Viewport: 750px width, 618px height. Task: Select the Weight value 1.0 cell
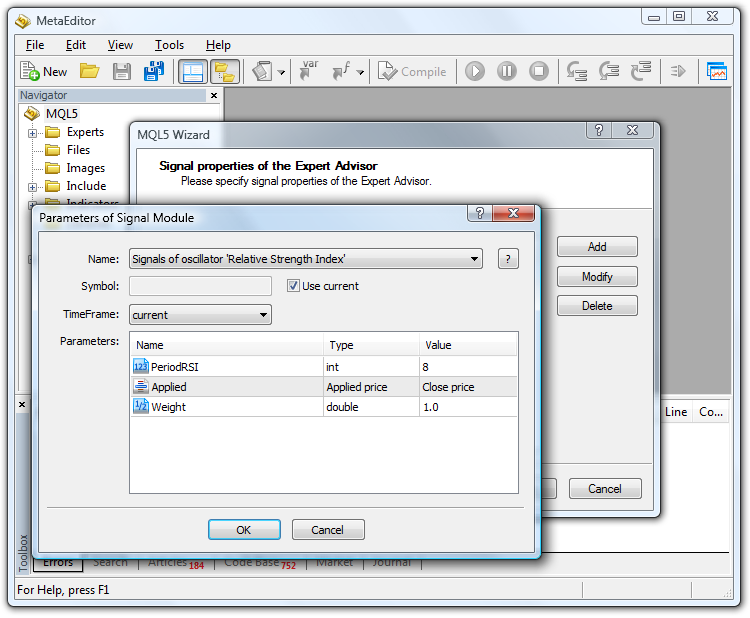[x=468, y=407]
